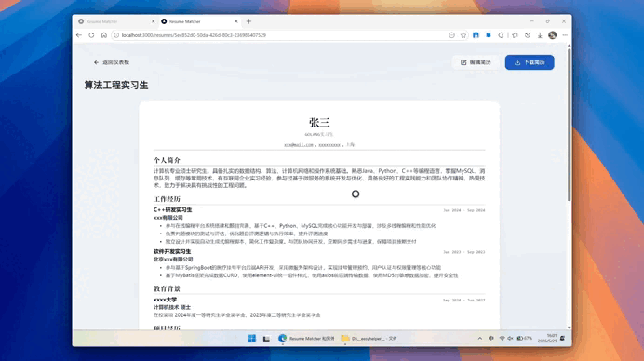
Task: Click the zoom-out magnifier in the address bar
Action: click(451, 35)
